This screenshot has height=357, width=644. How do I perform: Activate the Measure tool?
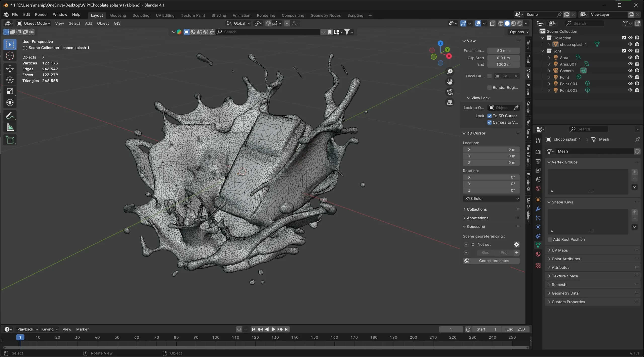[x=10, y=127]
